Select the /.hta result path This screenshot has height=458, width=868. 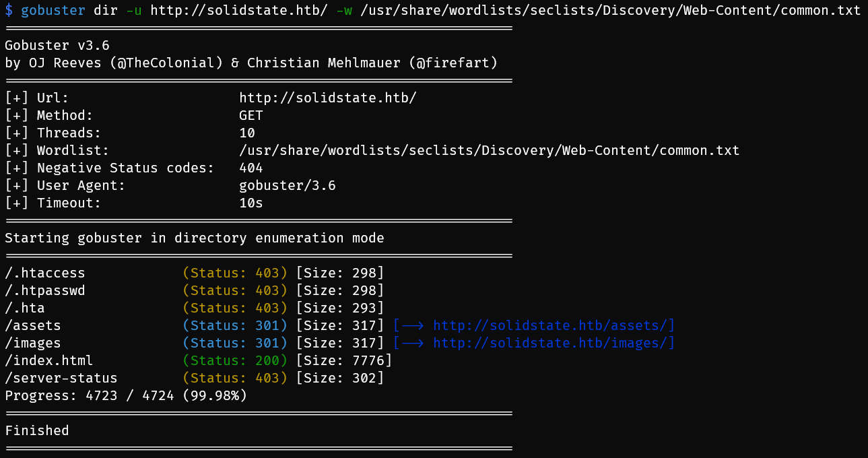pos(25,308)
